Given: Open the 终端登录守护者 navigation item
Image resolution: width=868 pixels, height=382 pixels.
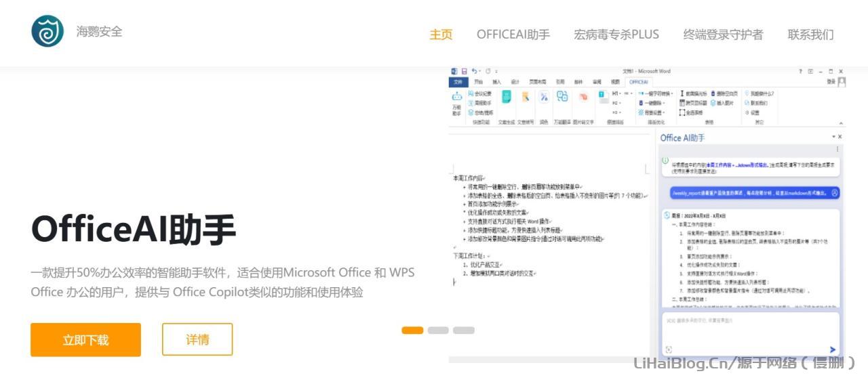Looking at the screenshot, I should [723, 35].
